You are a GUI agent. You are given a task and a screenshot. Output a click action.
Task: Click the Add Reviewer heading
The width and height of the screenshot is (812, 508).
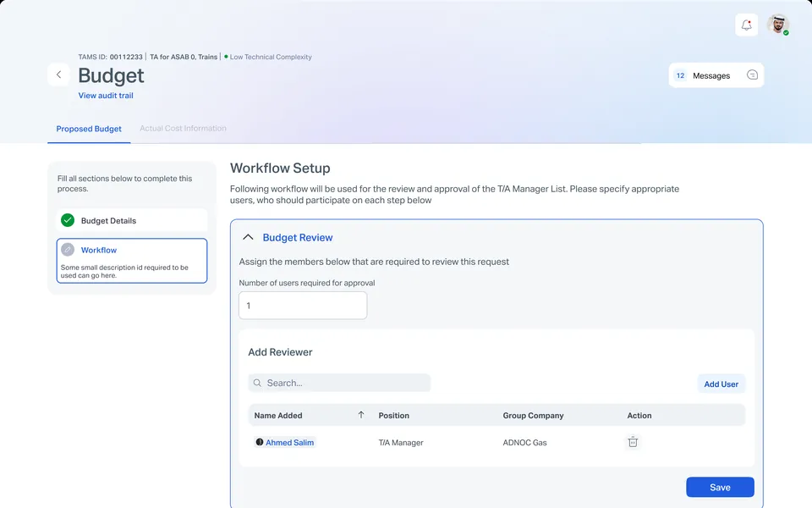click(x=280, y=352)
